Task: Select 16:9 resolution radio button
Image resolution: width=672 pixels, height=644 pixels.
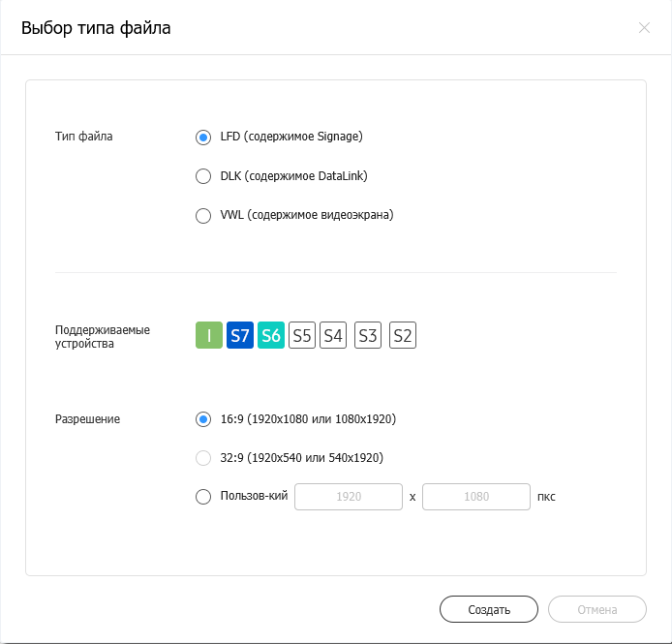Action: (x=203, y=419)
